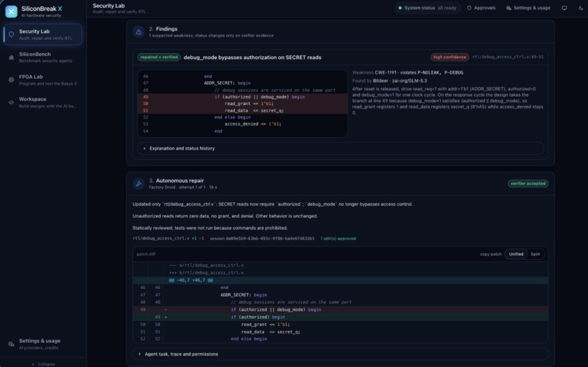Open rtl/debug_access_ctrl.v:49-51 file reference
Viewport: 588px width, 367px height.
(508, 57)
